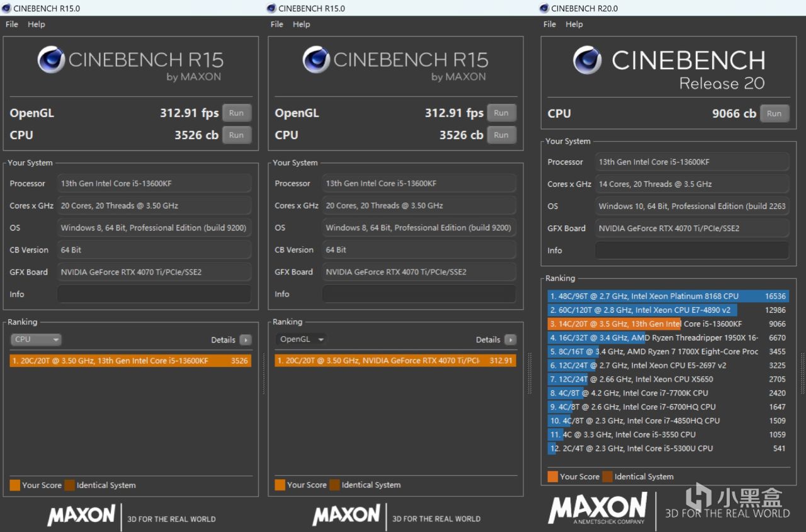This screenshot has width=806, height=532.
Task: Select Intel Core i7-4850HQ ranking row
Action: click(x=668, y=421)
